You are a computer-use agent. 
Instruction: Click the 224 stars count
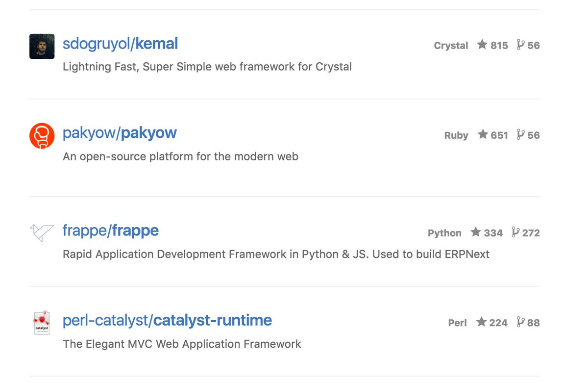click(498, 323)
